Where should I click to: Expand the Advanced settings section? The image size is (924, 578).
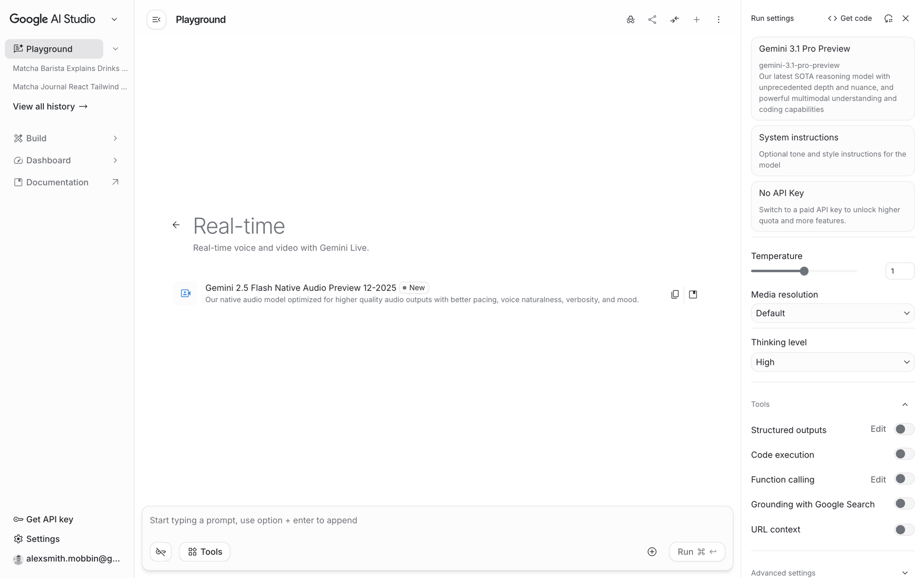tap(833, 573)
